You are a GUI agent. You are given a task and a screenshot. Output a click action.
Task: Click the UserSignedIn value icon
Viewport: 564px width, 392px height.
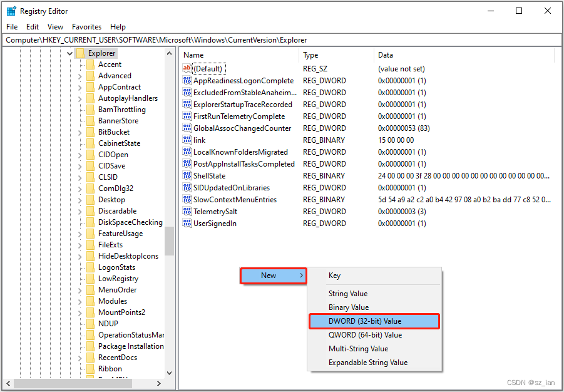pos(187,223)
